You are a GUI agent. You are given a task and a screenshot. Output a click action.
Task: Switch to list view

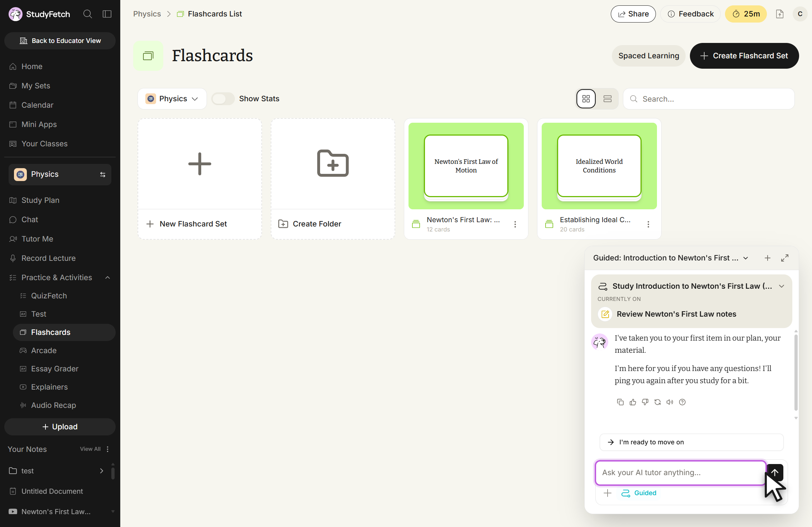coord(608,99)
